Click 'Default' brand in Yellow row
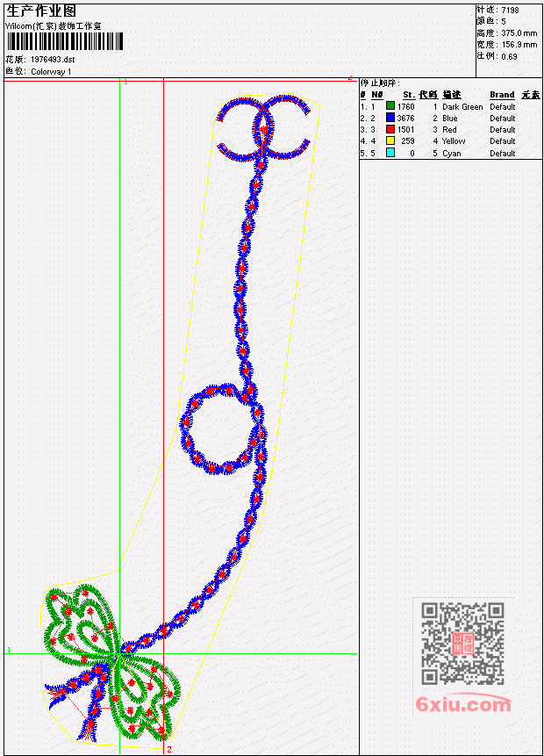This screenshot has height=756, width=544. 503,141
